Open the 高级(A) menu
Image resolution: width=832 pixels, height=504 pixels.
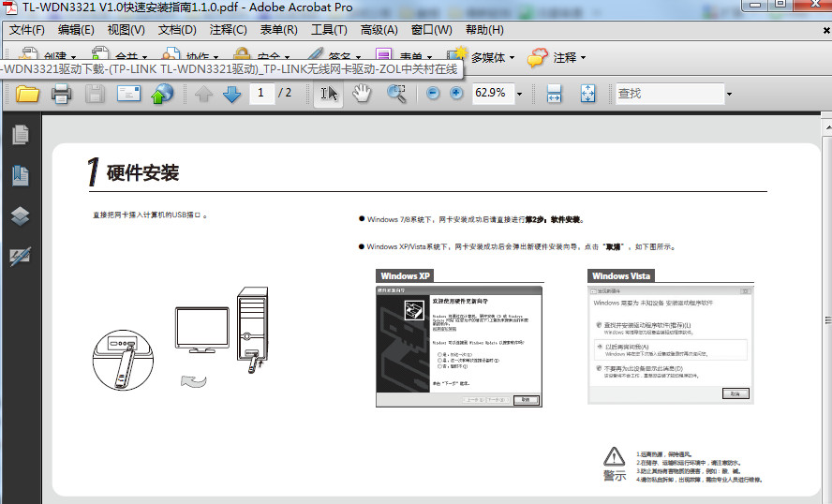(379, 30)
